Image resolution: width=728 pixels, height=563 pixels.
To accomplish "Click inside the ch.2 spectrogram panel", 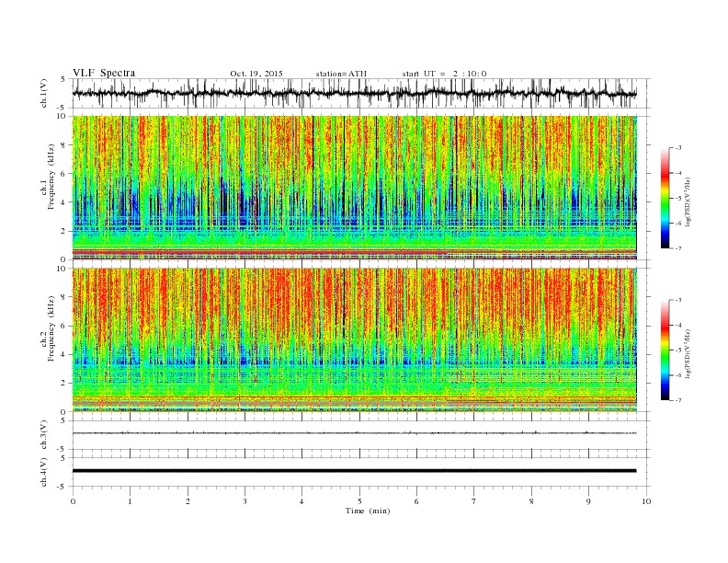I will [354, 339].
